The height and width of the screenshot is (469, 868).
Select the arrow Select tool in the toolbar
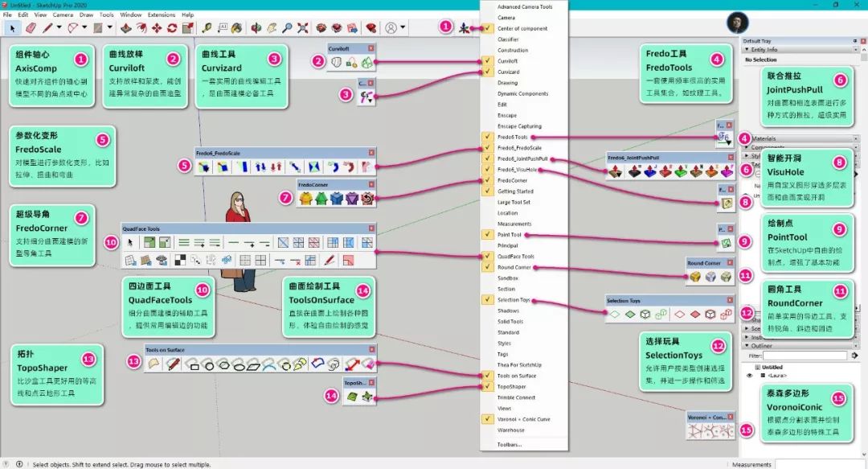(x=11, y=29)
